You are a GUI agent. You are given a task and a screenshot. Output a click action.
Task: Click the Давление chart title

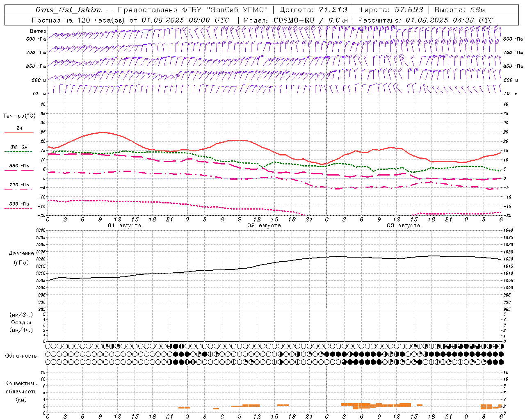[21, 253]
